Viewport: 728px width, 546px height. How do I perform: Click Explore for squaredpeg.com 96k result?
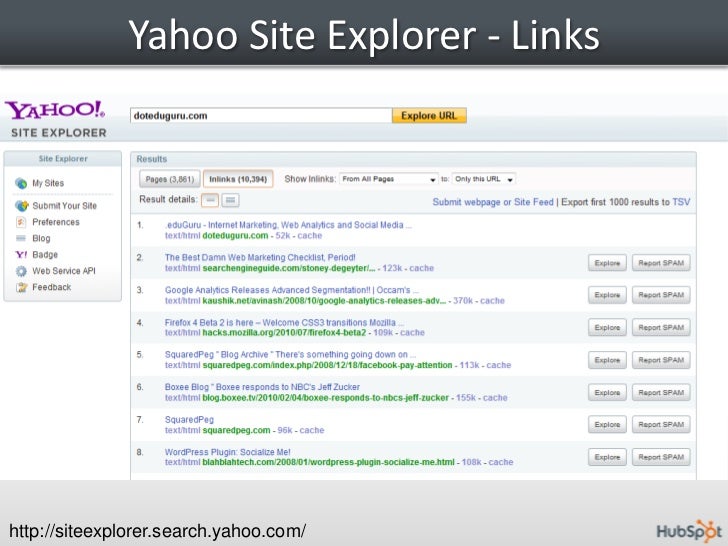607,424
